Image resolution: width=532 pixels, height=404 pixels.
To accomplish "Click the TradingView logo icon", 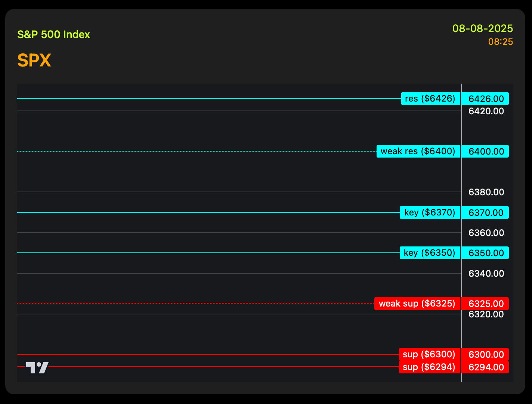I will [x=37, y=368].
